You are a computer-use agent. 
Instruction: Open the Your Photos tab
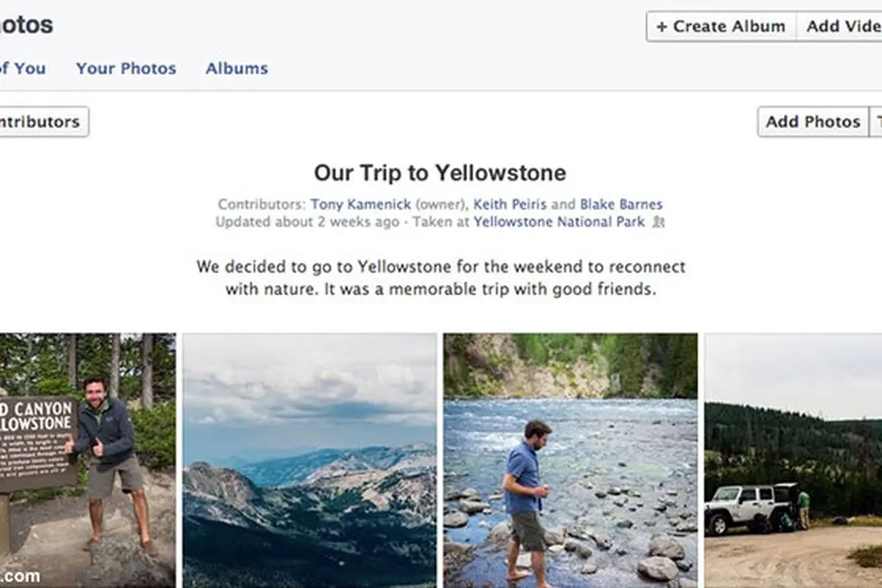click(x=126, y=68)
